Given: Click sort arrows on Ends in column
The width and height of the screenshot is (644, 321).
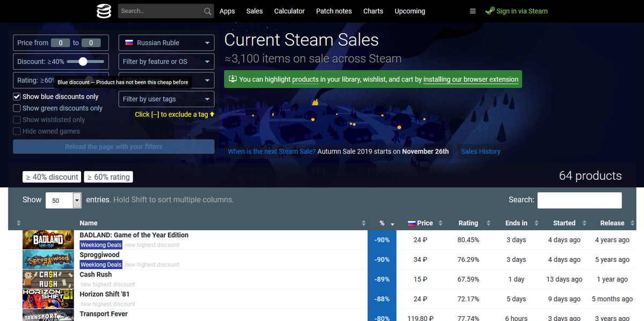Looking at the screenshot, I should (x=537, y=223).
